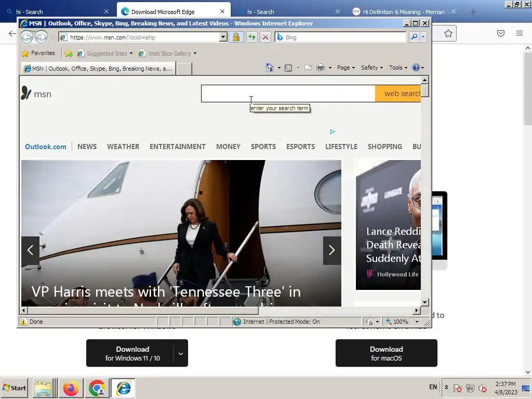Open the Firefox hamburger menu
This screenshot has width=532, height=399.
point(520,33)
